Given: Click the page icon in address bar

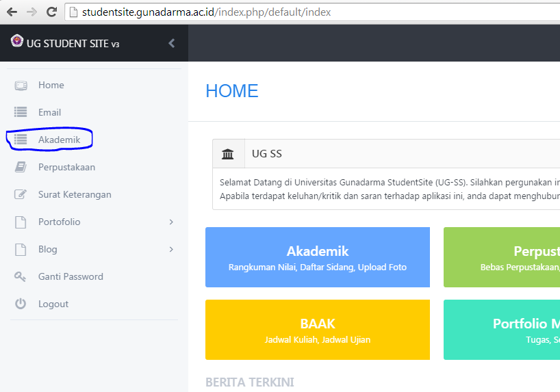Looking at the screenshot, I should click(x=73, y=12).
